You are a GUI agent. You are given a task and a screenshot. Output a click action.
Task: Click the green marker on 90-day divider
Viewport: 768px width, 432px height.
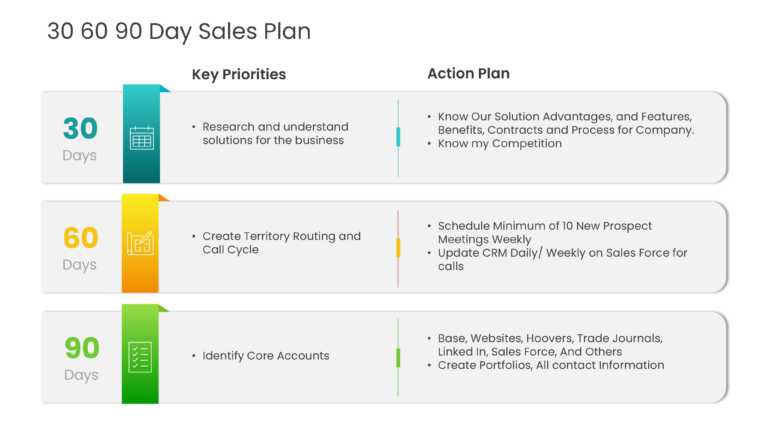coord(398,357)
